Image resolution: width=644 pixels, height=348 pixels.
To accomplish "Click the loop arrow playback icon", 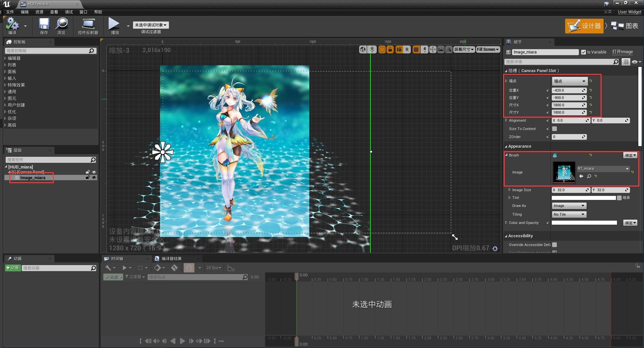I will click(x=221, y=341).
